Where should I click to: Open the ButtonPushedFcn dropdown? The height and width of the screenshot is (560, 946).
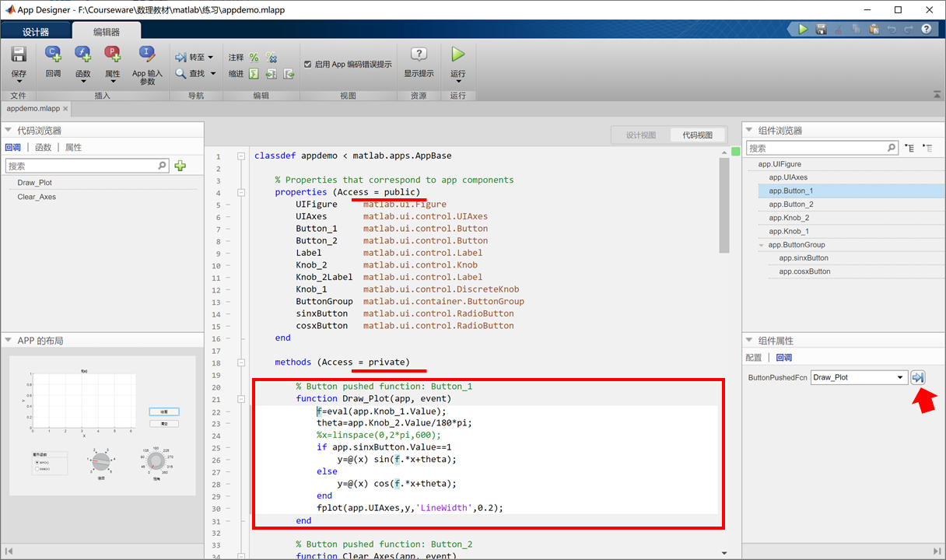tap(900, 377)
